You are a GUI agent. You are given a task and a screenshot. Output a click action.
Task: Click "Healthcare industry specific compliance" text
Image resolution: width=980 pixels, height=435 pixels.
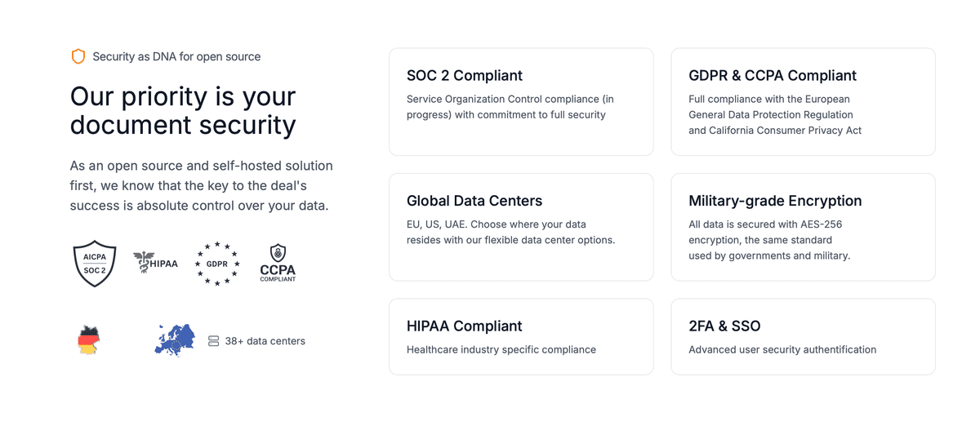[501, 350]
